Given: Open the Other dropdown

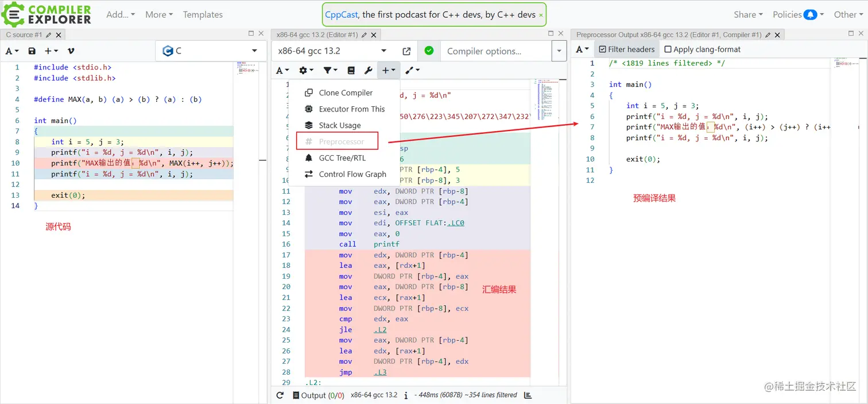Looking at the screenshot, I should pos(848,15).
